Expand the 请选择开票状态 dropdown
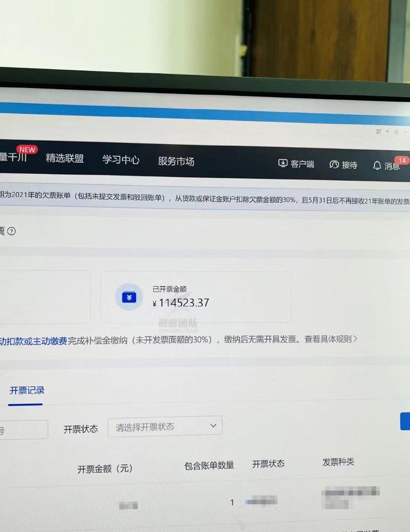The image size is (410, 532). coord(165,427)
